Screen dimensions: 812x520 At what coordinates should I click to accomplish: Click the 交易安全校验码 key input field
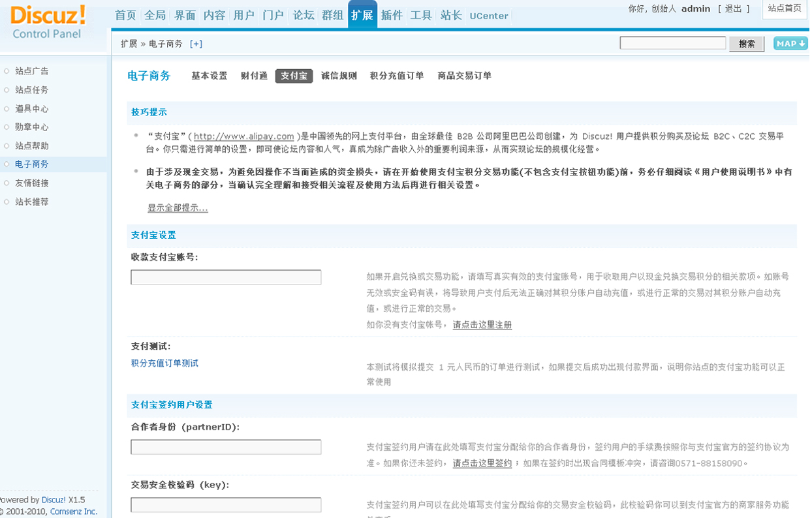[226, 505]
